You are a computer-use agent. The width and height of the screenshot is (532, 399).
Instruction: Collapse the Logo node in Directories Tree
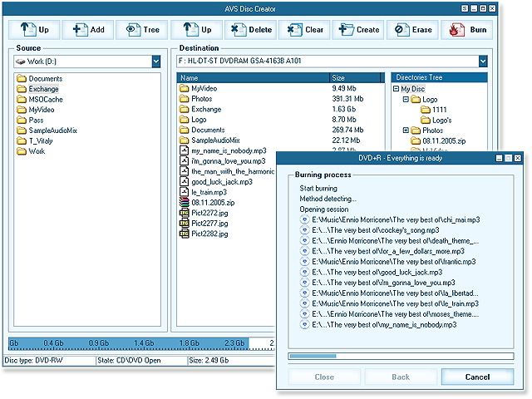click(406, 100)
